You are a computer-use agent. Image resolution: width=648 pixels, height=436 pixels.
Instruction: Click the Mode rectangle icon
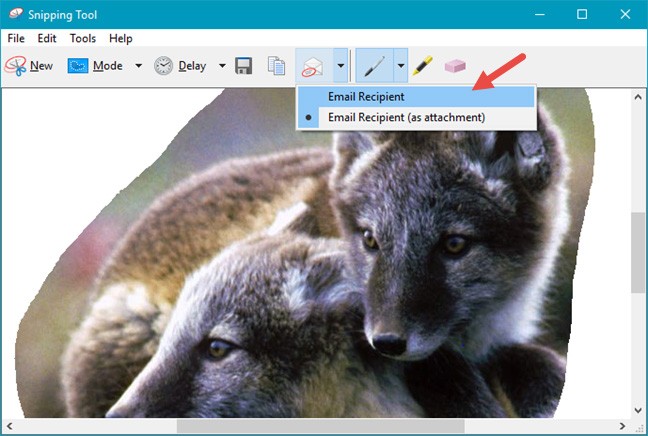[78, 66]
